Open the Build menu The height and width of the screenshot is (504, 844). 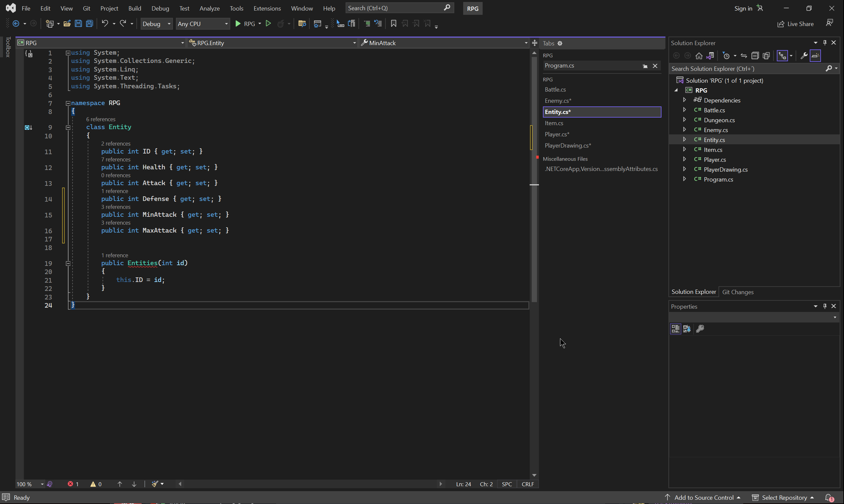tap(134, 8)
